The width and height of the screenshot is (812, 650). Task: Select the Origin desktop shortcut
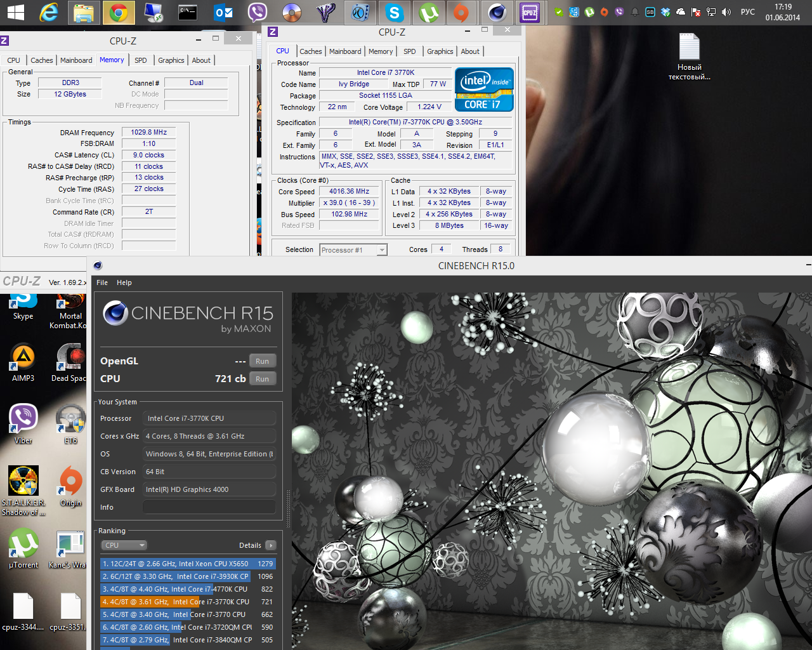(71, 486)
